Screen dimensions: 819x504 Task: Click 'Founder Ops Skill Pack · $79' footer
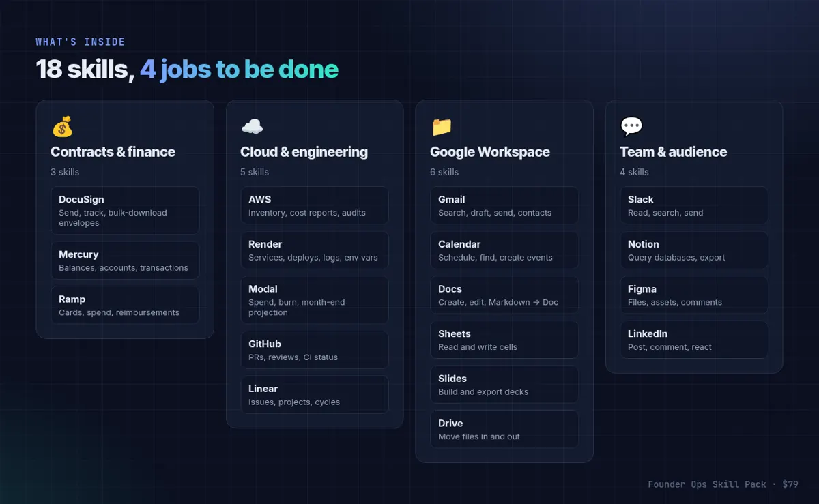point(723,484)
